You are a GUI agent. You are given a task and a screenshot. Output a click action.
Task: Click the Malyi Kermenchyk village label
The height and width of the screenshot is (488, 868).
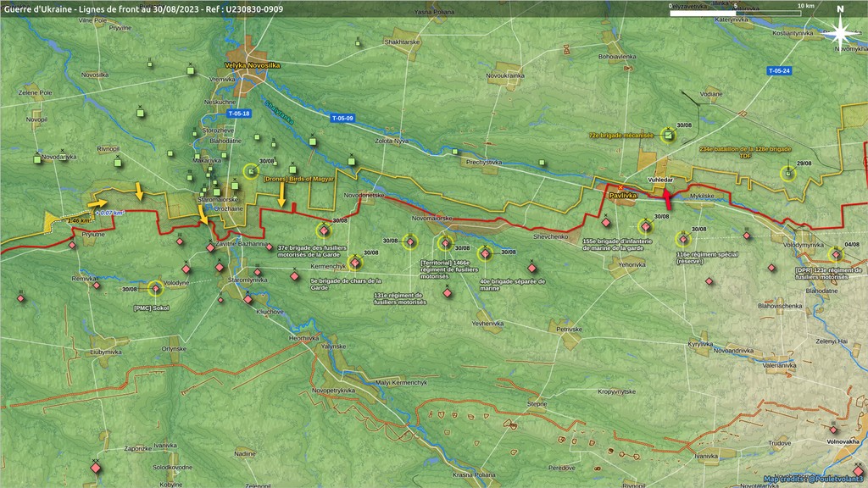click(x=401, y=382)
